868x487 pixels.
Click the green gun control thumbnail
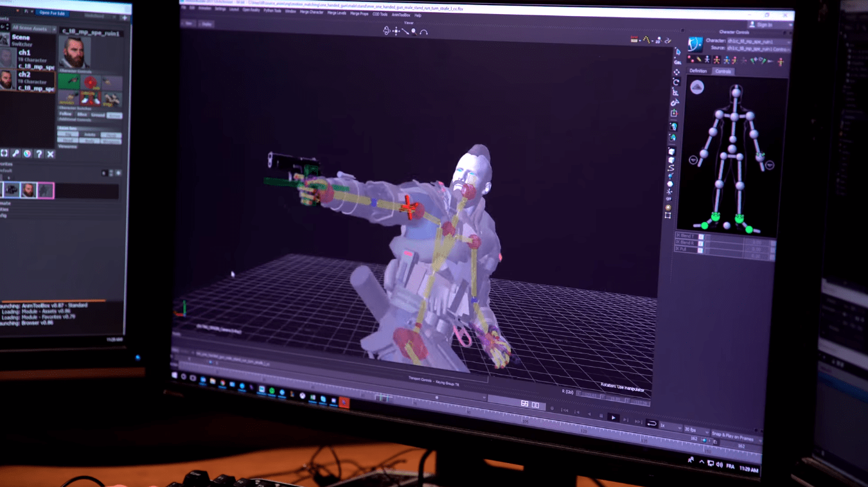tap(69, 81)
